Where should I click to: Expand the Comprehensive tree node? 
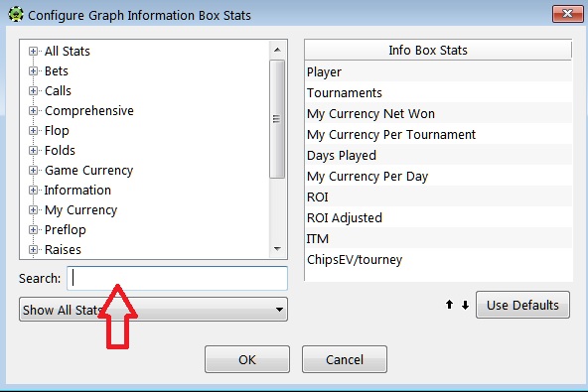pos(33,110)
